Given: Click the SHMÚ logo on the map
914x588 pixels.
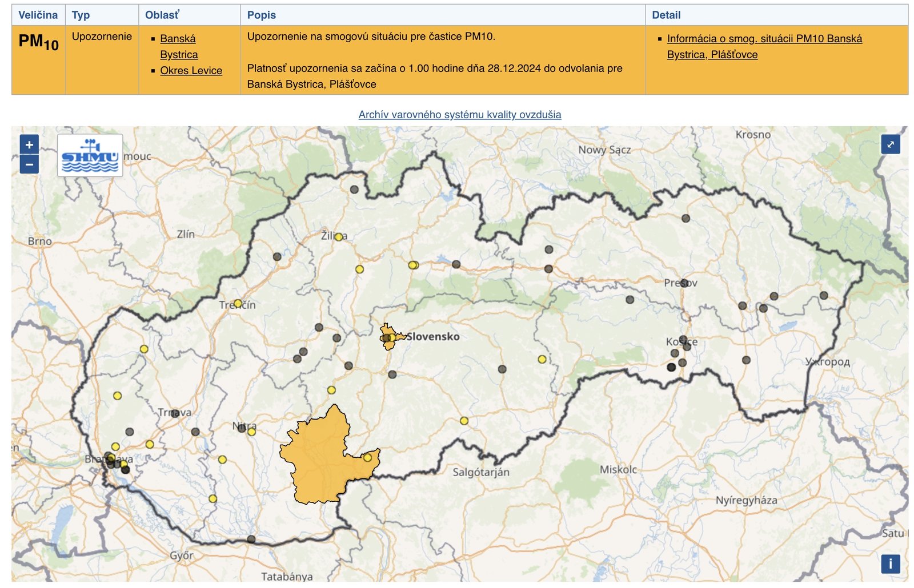Looking at the screenshot, I should (x=90, y=155).
